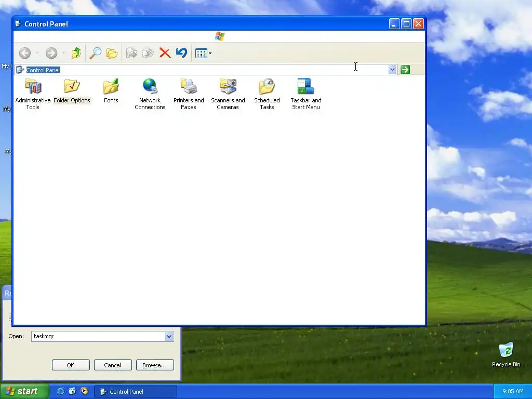Viewport: 532px width, 399px height.
Task: Expand the address bar dropdown arrow
Action: pos(392,70)
